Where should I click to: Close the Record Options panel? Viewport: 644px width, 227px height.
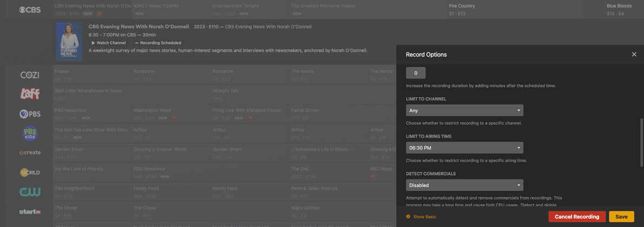[x=634, y=55]
